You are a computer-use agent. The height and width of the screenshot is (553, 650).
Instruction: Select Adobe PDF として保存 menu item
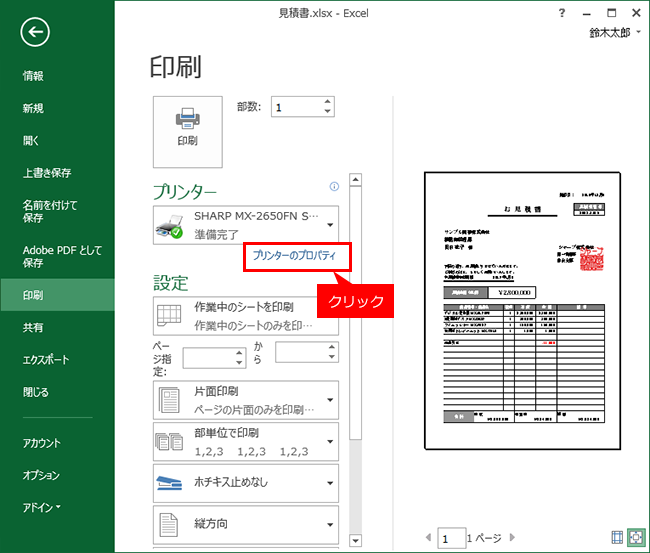(62, 256)
